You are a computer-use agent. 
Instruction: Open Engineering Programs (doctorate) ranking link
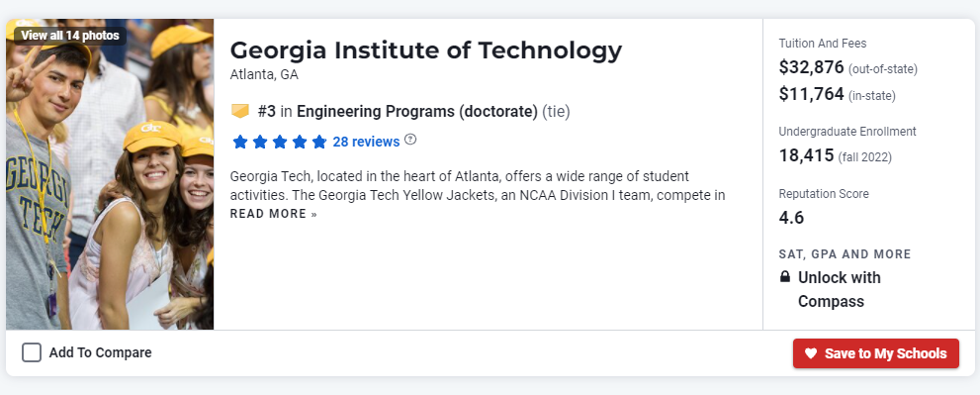click(417, 112)
